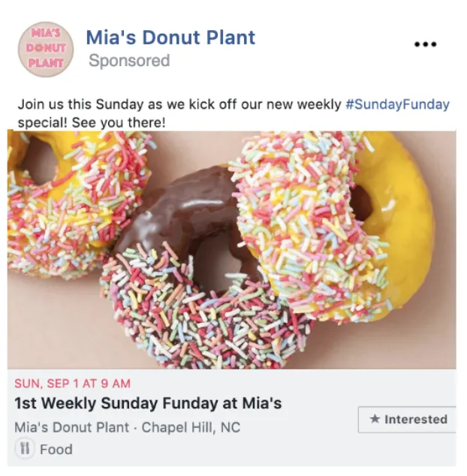
Task: Open the three-dot post options menu
Action: (x=426, y=44)
